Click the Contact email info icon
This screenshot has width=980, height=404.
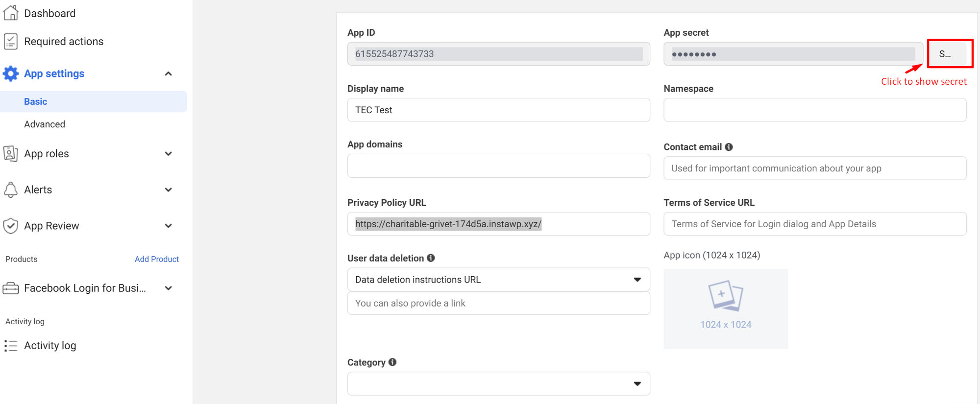pos(729,147)
